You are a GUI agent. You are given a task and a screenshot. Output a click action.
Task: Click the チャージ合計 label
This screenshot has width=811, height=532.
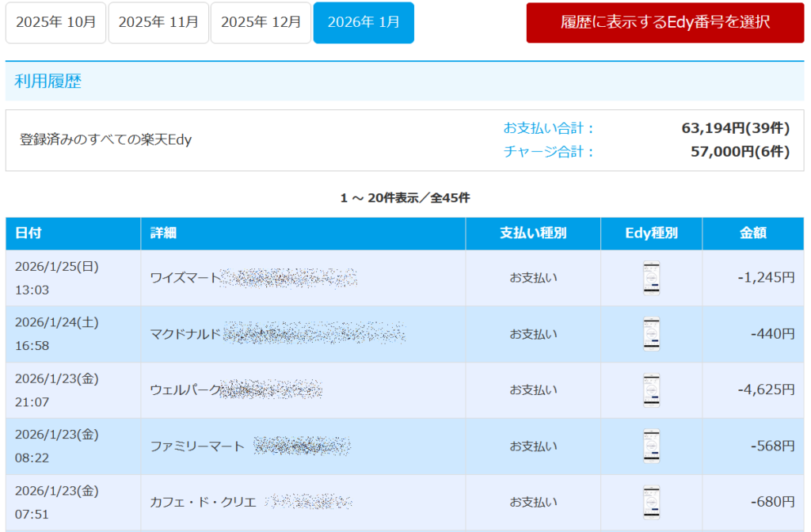(x=549, y=152)
